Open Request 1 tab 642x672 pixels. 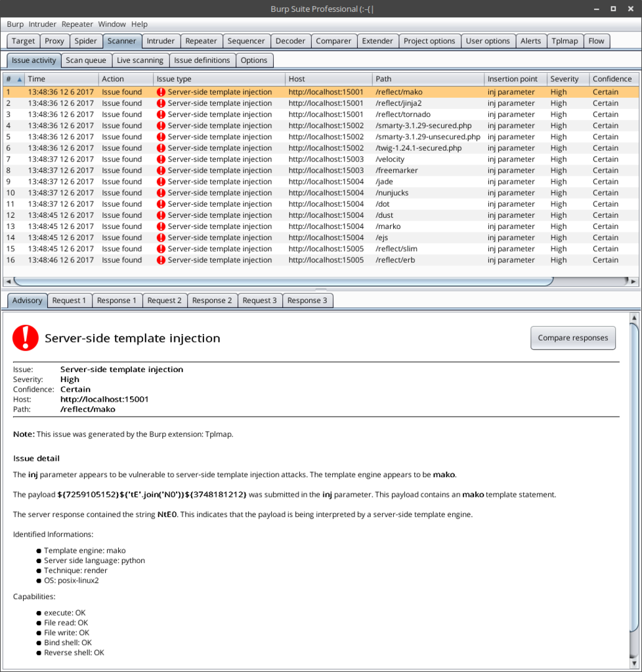coord(69,301)
